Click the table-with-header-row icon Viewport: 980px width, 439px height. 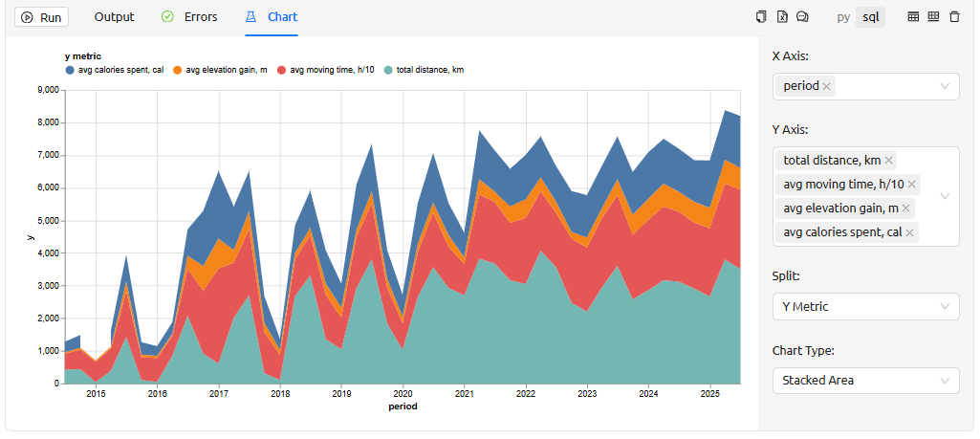coord(913,17)
